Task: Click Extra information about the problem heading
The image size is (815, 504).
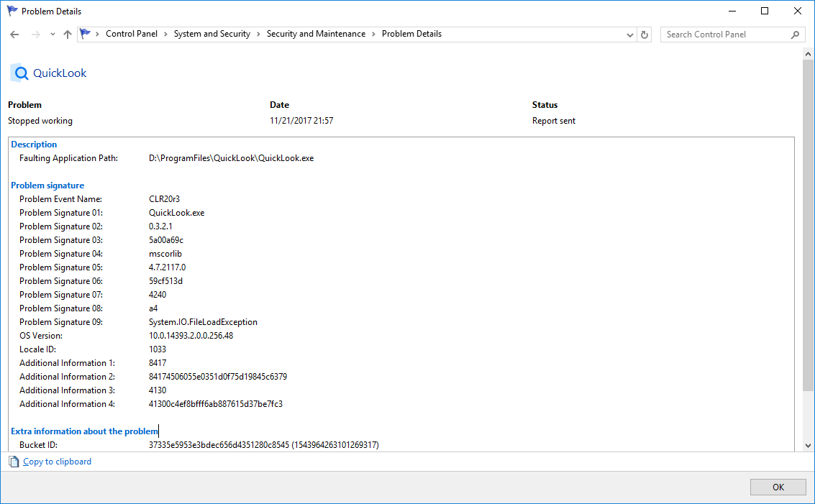Action: [84, 431]
